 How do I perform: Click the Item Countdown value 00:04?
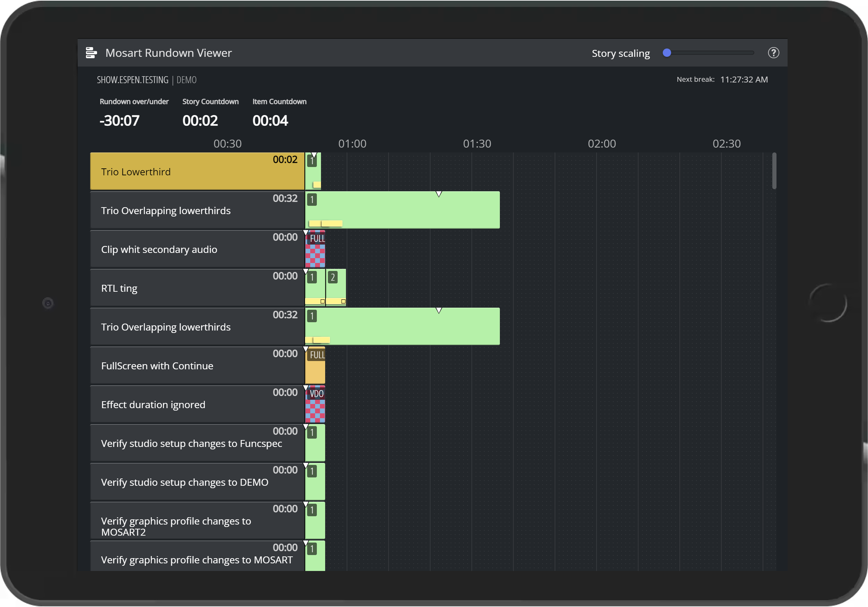pos(270,121)
